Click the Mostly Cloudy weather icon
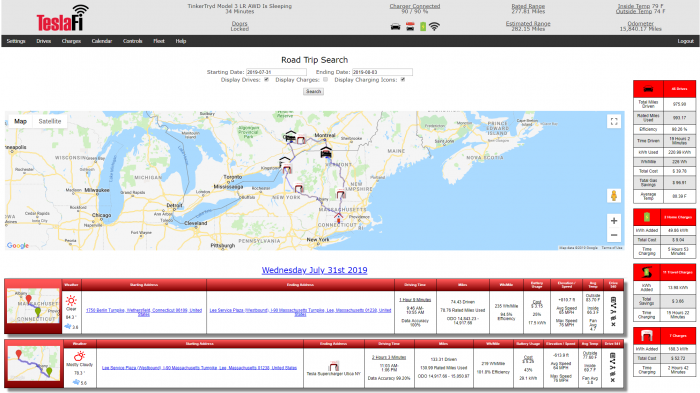 click(x=79, y=356)
